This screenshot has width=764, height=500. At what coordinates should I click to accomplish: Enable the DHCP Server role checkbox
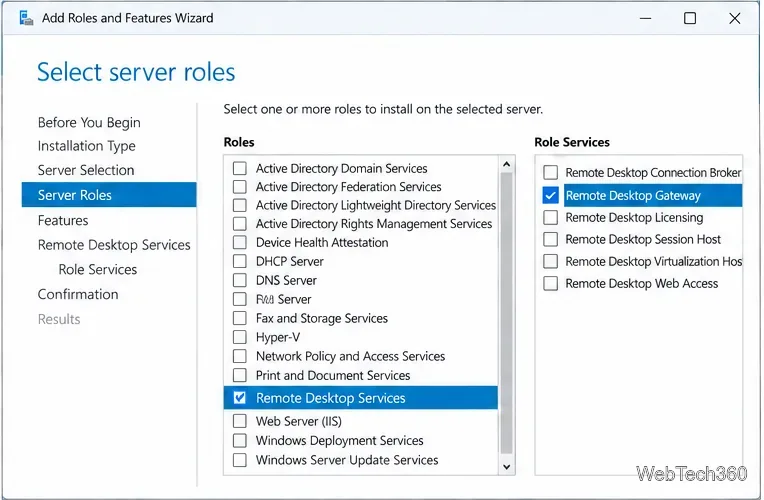239,261
